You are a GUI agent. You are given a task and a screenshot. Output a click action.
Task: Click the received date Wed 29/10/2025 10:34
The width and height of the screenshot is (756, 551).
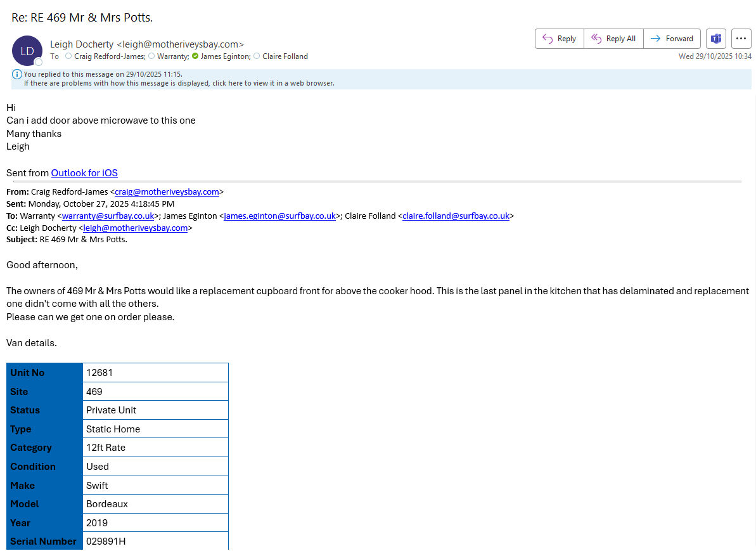pyautogui.click(x=715, y=56)
